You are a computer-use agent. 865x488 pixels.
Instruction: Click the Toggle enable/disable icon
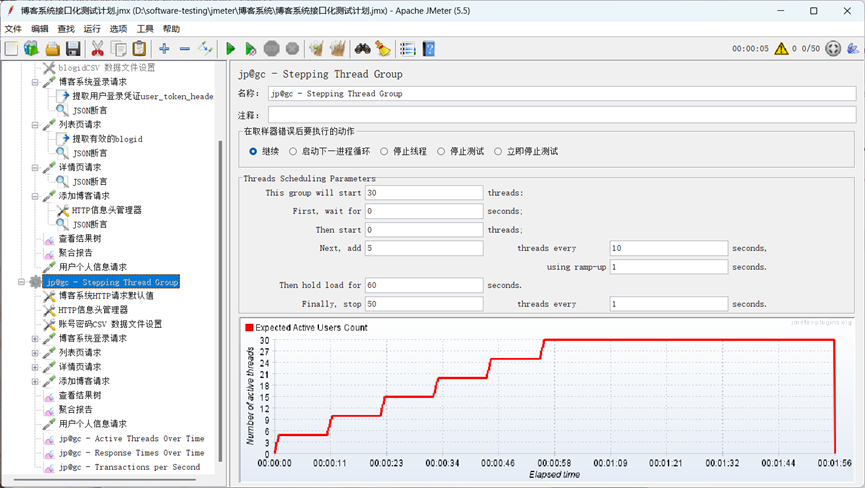point(206,49)
